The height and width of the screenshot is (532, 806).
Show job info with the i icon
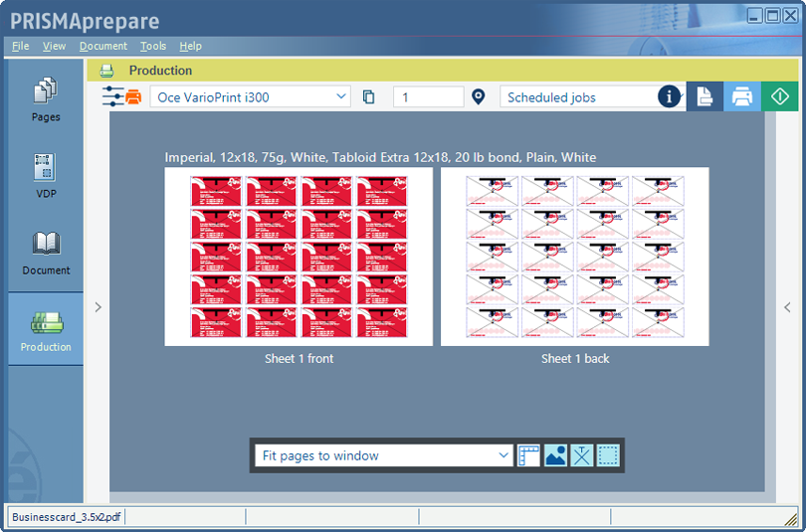pos(669,96)
